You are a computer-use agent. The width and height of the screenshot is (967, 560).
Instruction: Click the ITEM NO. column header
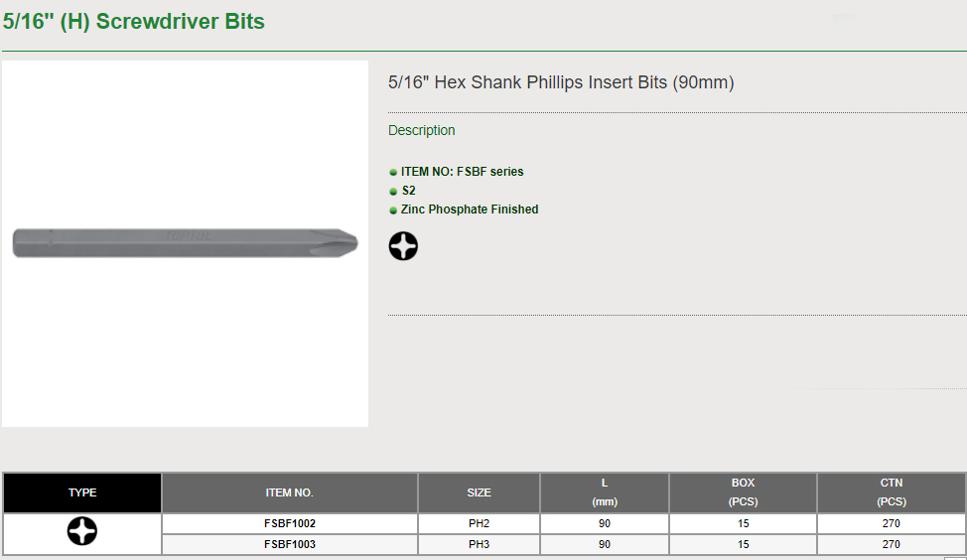pos(290,492)
